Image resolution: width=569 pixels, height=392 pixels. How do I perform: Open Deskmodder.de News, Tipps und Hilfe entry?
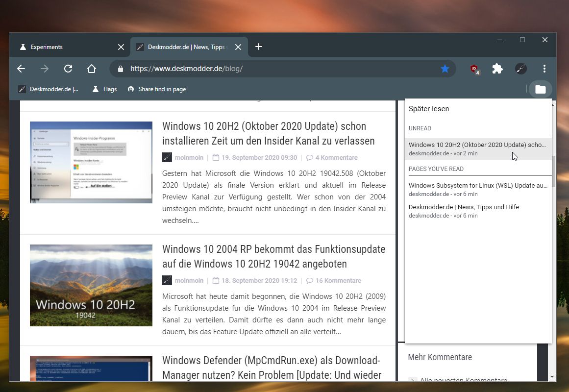pos(478,211)
